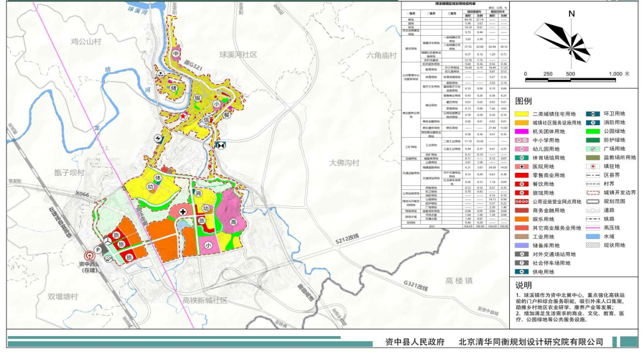Viewport: 644px width, 354px height.
Task: Select the 球溪河社区 label
Action: [x=238, y=55]
